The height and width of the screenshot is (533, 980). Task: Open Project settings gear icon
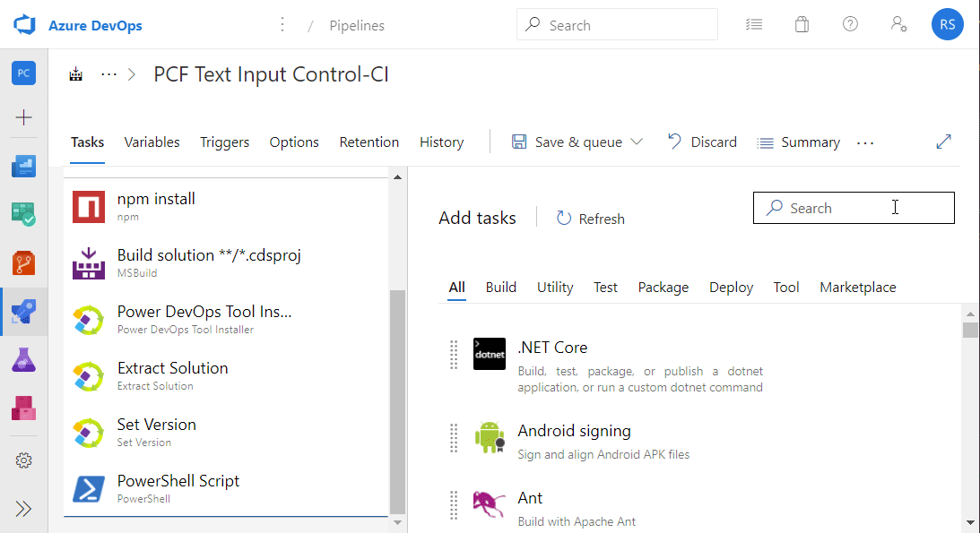[x=23, y=460]
